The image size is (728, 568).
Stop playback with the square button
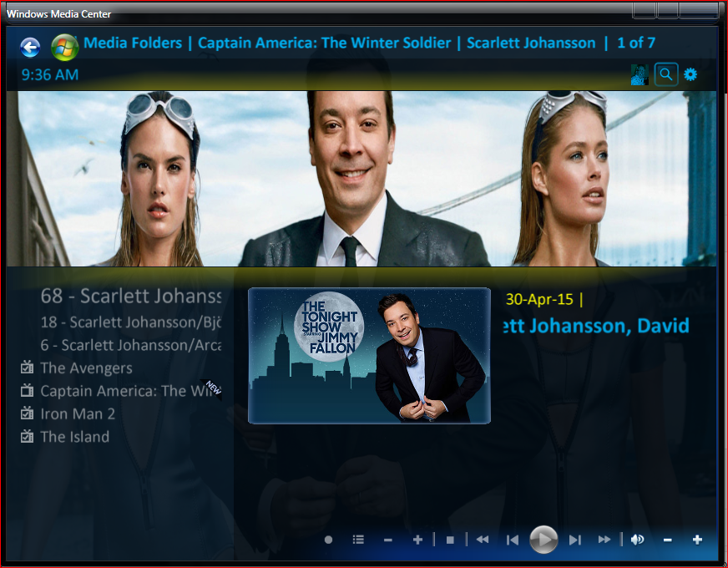pos(450,540)
